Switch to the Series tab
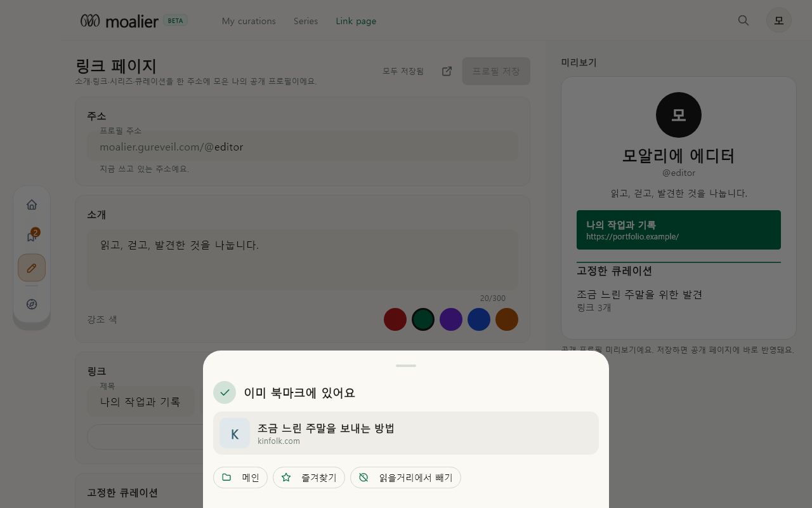This screenshot has height=508, width=812. point(306,21)
